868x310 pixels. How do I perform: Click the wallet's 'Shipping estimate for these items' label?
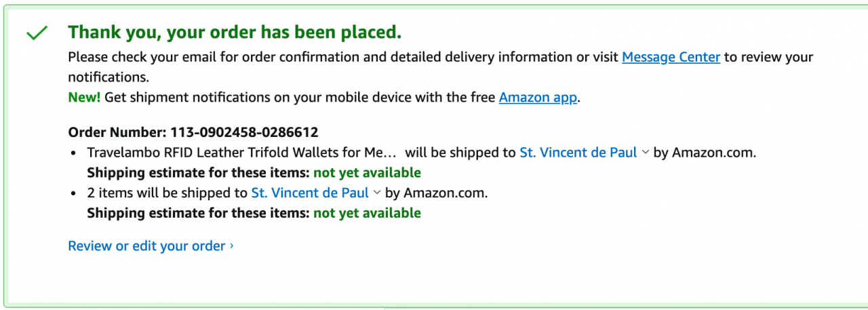point(198,172)
